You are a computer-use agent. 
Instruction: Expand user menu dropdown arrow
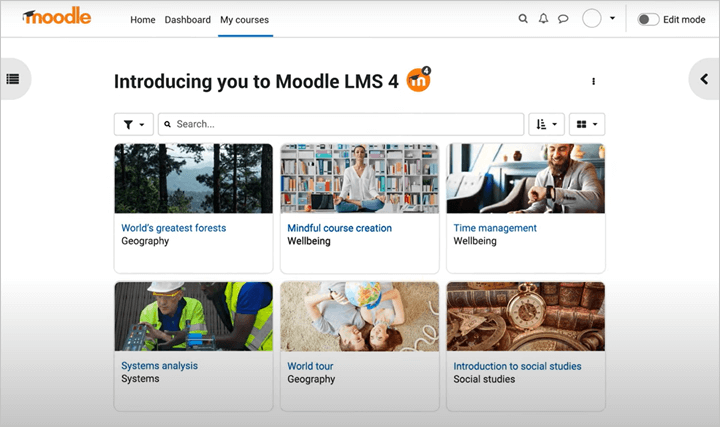612,18
